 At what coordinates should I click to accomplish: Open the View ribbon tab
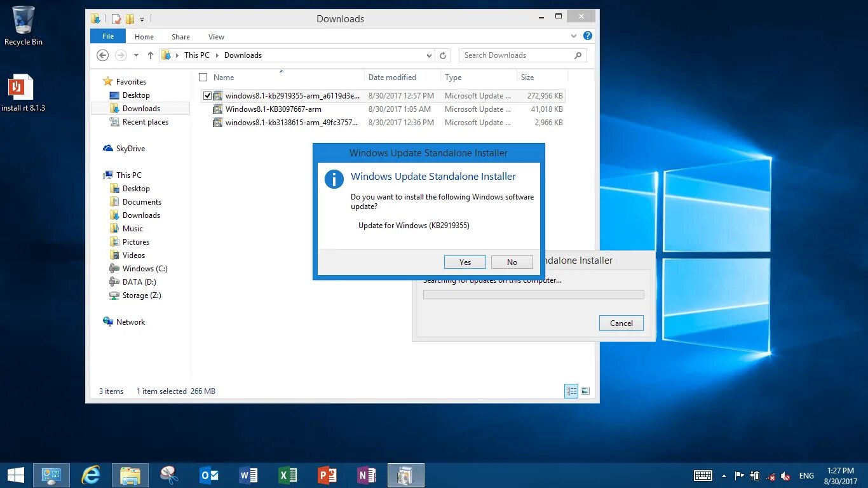tap(216, 37)
